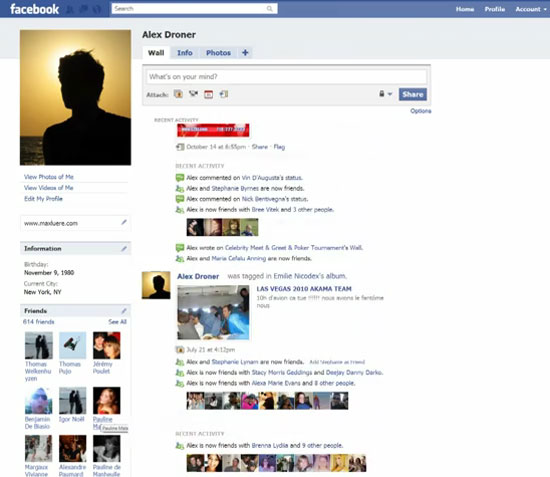Open the messages icon in the header

[83, 9]
